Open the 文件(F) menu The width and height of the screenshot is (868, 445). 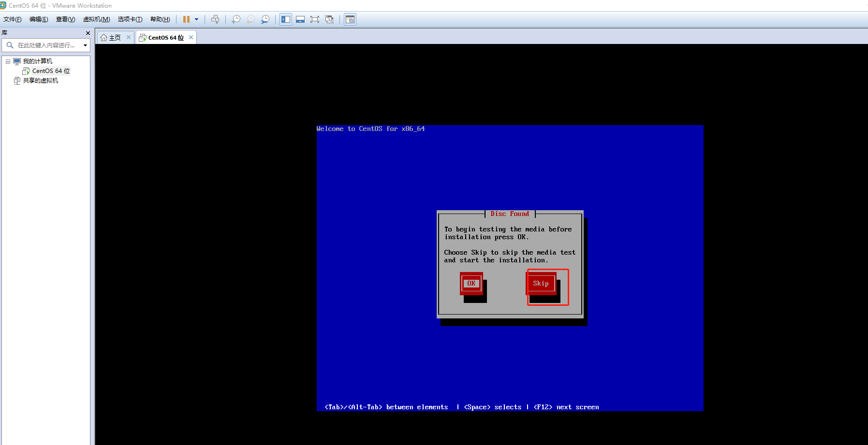point(12,19)
